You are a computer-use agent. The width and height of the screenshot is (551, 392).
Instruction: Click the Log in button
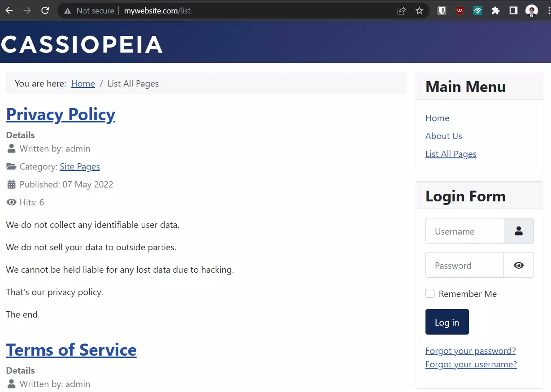click(447, 322)
